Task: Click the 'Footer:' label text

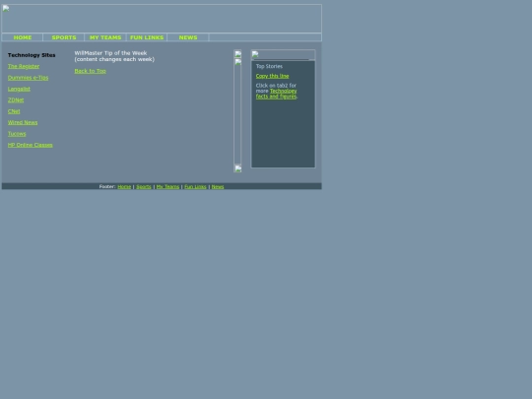Action: pyautogui.click(x=107, y=186)
